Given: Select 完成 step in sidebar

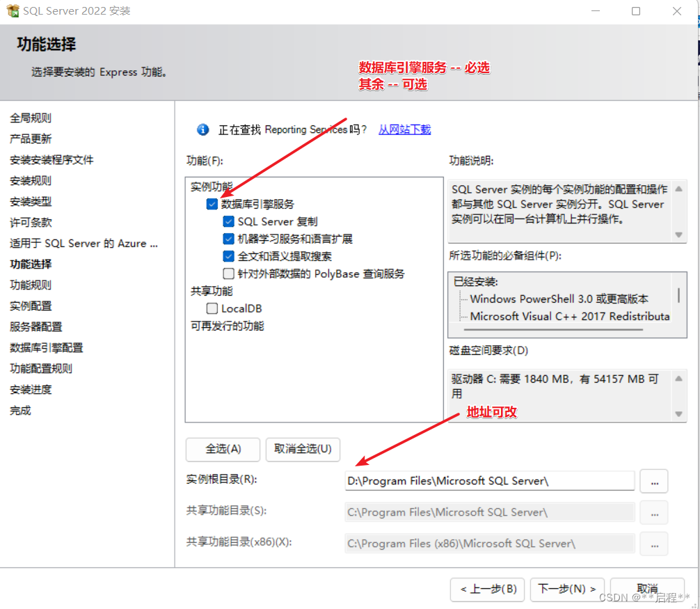Looking at the screenshot, I should click(21, 411).
